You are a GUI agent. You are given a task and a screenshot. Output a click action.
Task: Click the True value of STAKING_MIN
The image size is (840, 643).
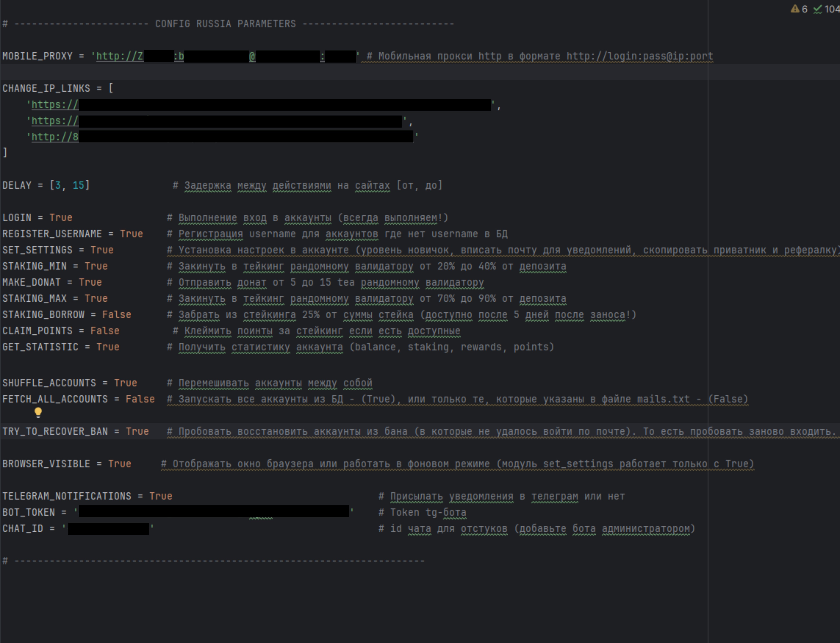tap(96, 266)
